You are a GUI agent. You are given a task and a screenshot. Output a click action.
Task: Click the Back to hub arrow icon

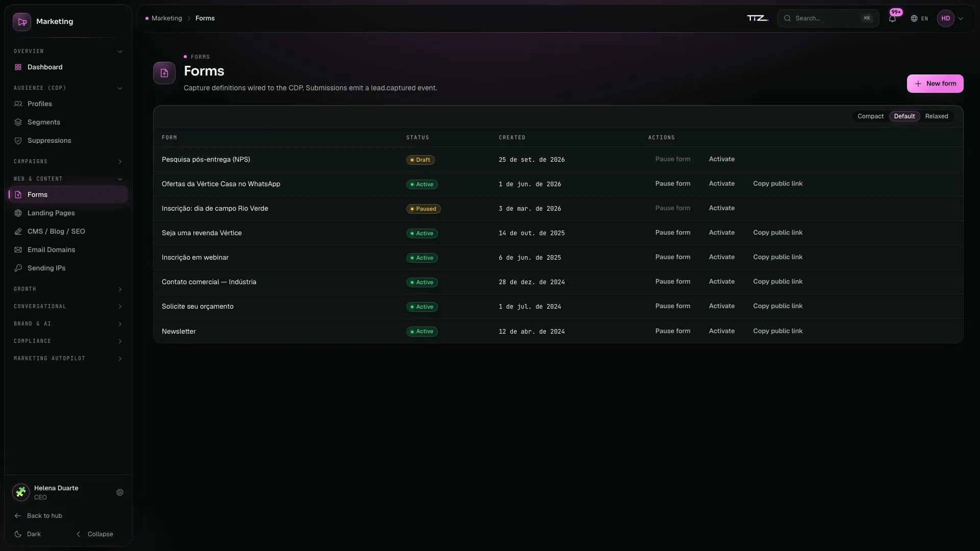(18, 516)
